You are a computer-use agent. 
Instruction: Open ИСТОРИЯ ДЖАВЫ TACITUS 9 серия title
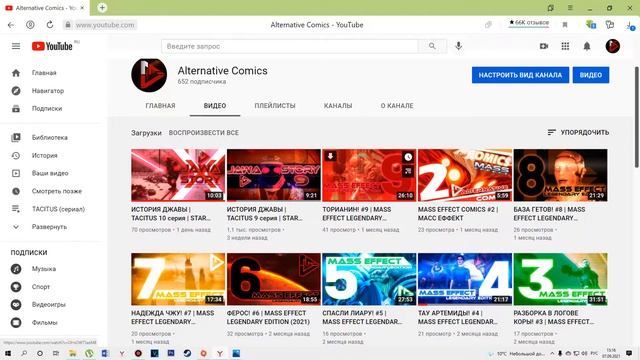tap(264, 214)
